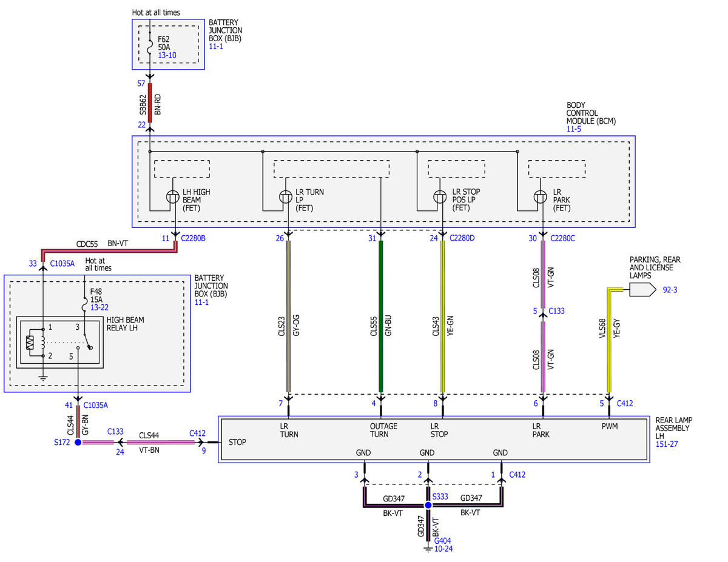
Task: Click the LR Stop Pos LP FET symbol
Action: click(441, 197)
